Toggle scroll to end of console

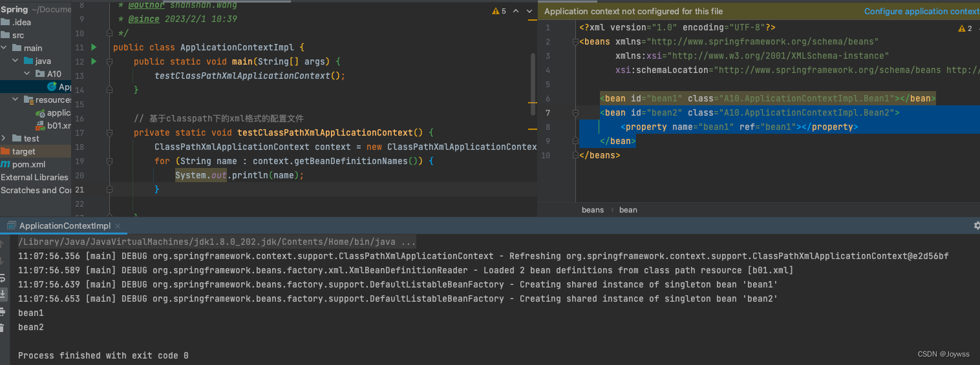[3, 294]
